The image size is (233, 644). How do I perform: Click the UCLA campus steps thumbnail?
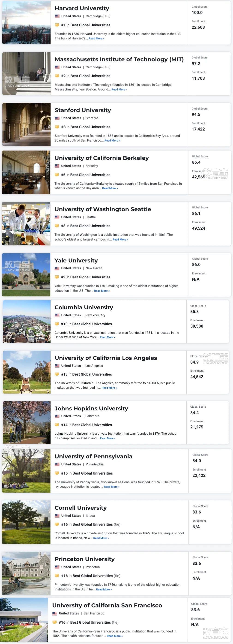point(27,372)
